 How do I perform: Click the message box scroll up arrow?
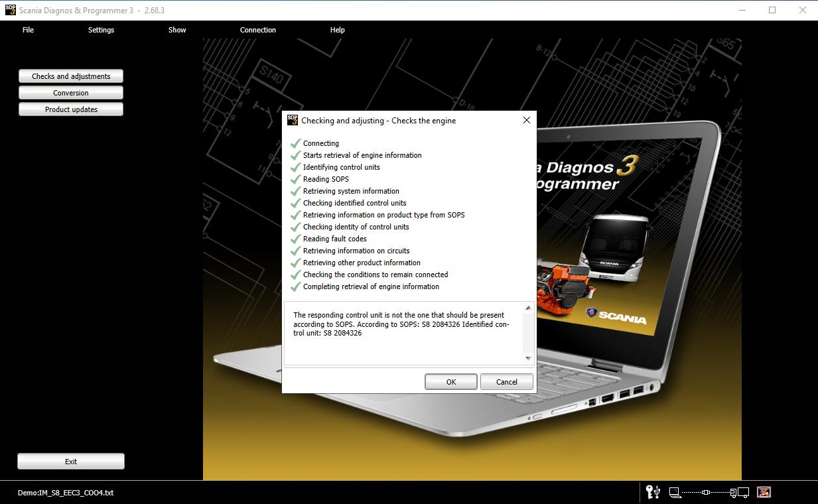pyautogui.click(x=528, y=308)
